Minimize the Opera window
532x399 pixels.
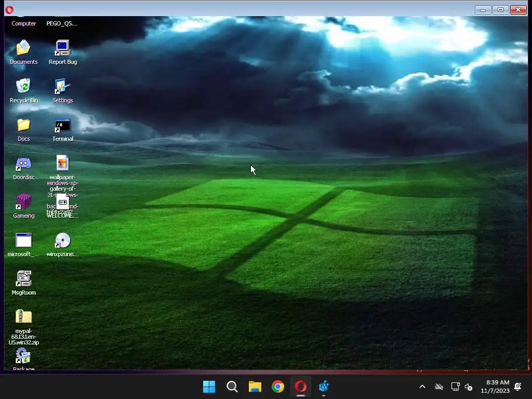(x=483, y=10)
